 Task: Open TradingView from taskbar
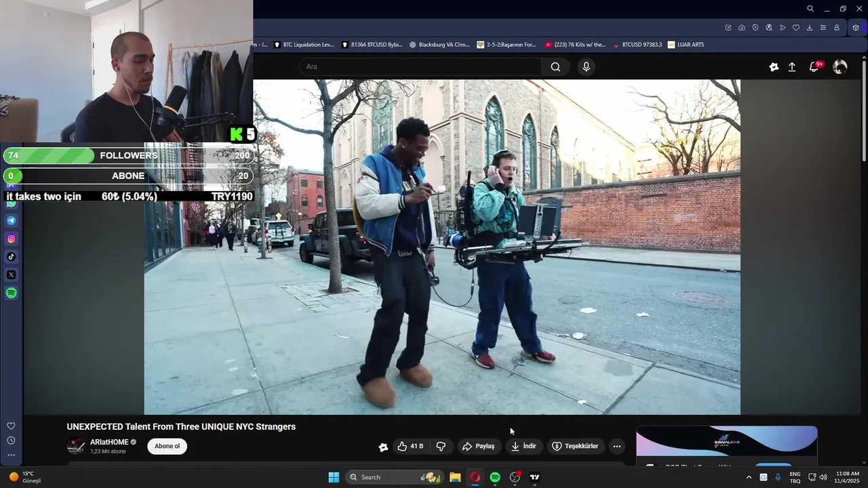[x=534, y=477]
